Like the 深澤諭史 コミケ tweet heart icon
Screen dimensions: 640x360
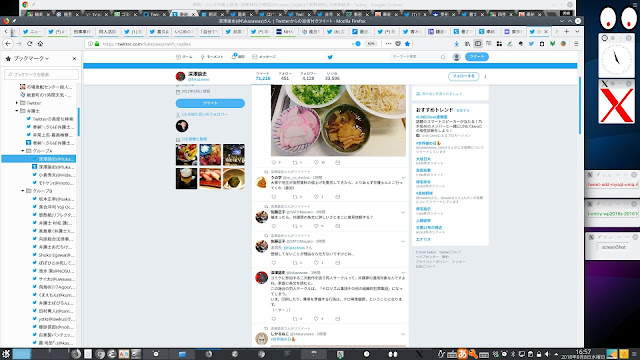[316, 319]
